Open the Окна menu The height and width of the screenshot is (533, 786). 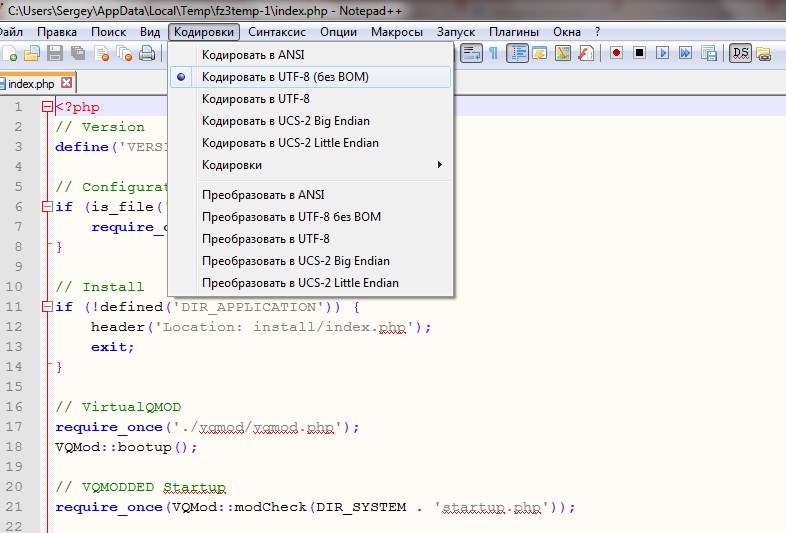(567, 32)
